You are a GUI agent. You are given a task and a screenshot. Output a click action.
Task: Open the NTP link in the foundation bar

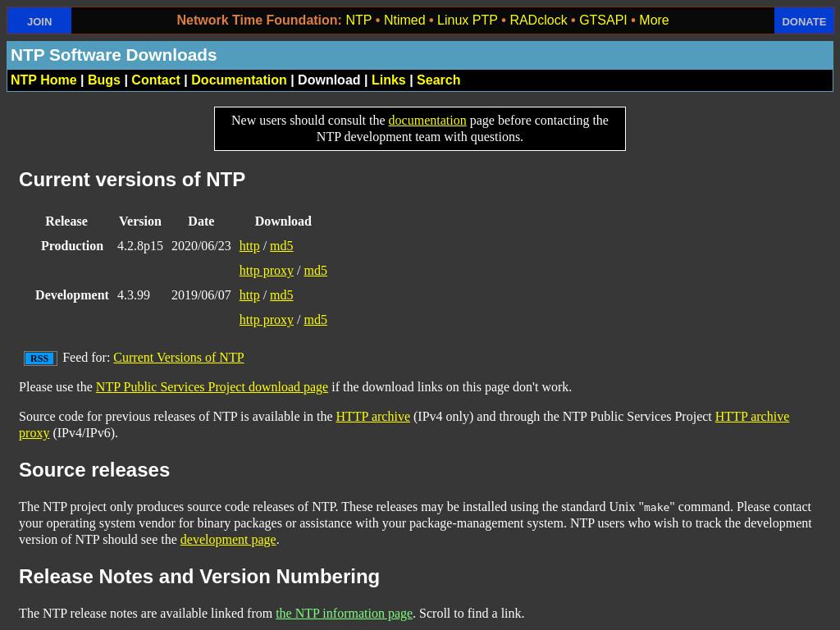tap(358, 21)
